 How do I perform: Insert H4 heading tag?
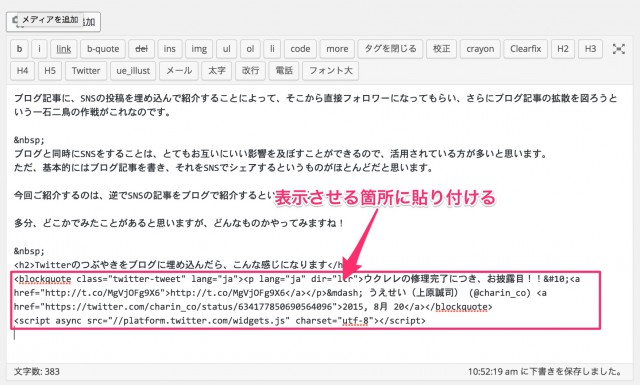22,71
